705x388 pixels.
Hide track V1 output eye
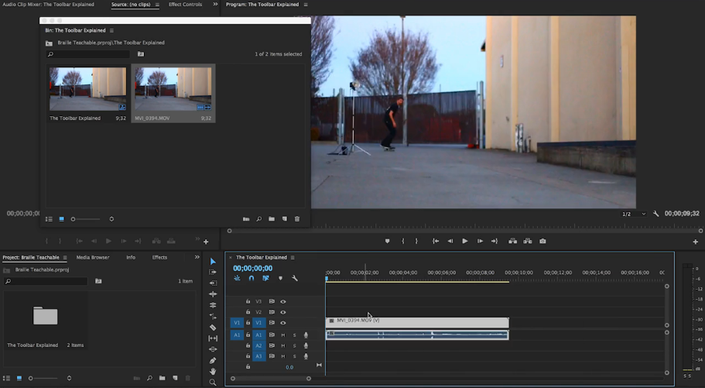click(283, 323)
